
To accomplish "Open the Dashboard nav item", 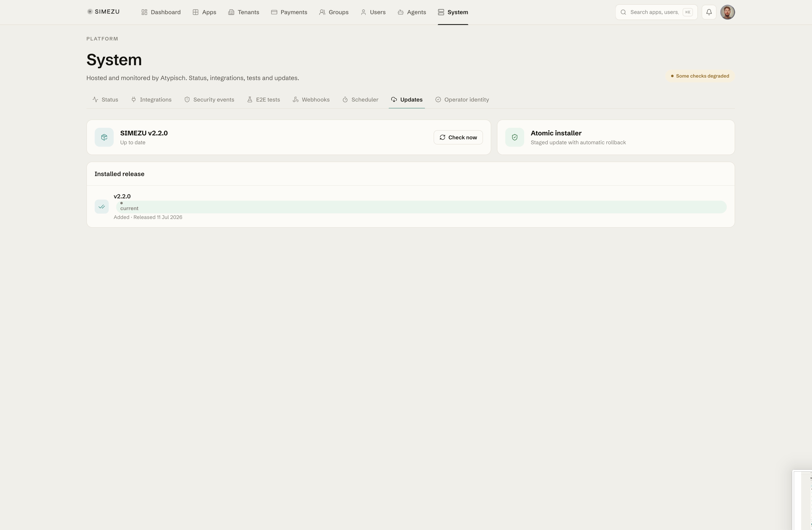I will [x=161, y=12].
